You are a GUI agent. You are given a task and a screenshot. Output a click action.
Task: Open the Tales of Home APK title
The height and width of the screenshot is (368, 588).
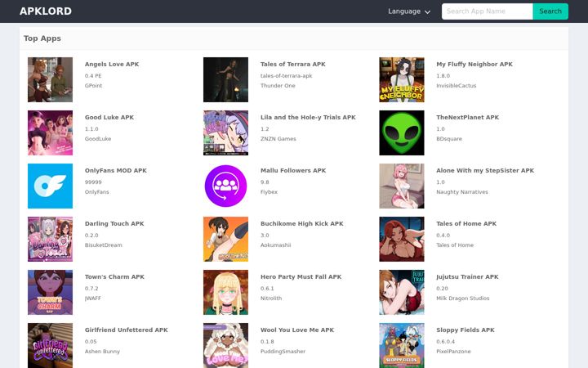(x=466, y=223)
